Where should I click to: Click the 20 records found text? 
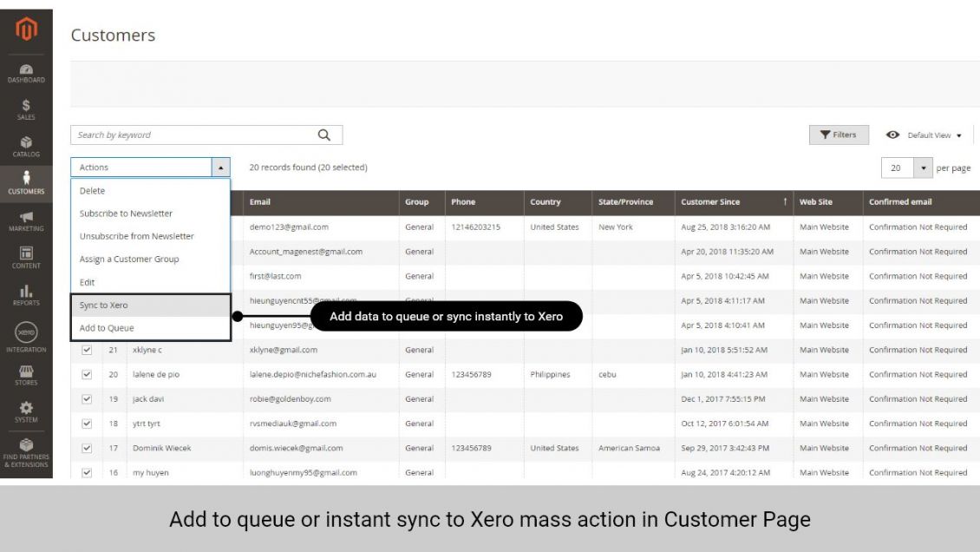(308, 168)
